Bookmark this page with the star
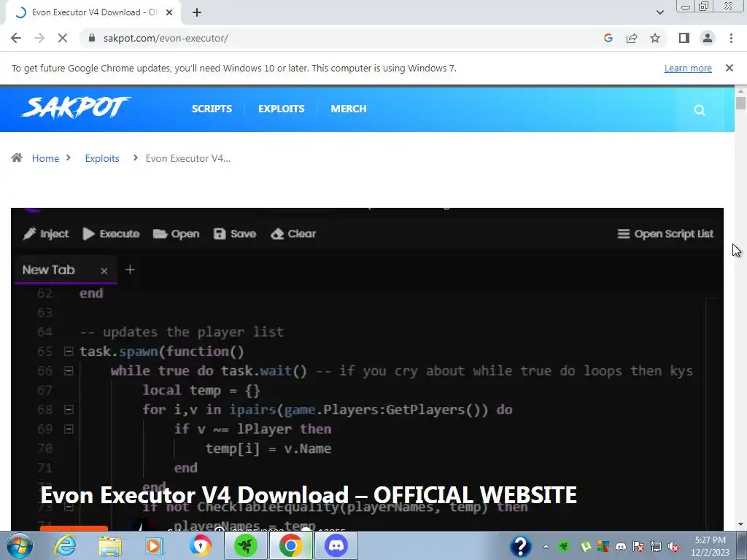Viewport: 747px width, 560px height. click(x=655, y=38)
